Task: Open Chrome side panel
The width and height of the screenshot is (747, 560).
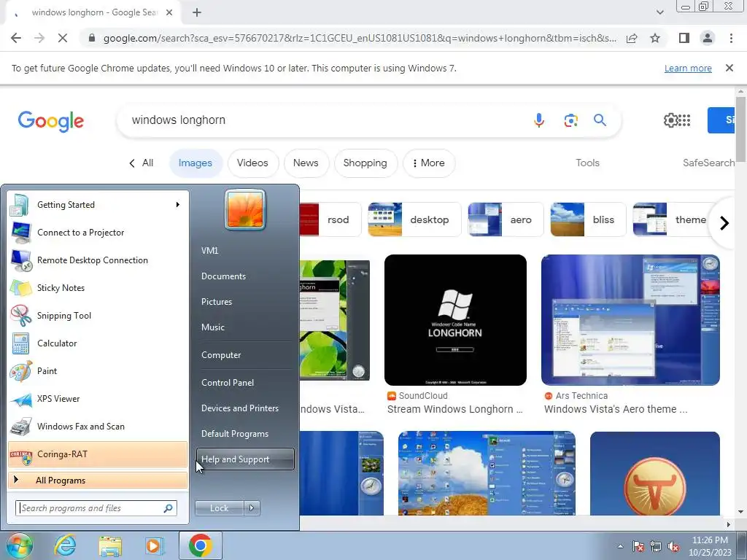Action: (x=684, y=38)
